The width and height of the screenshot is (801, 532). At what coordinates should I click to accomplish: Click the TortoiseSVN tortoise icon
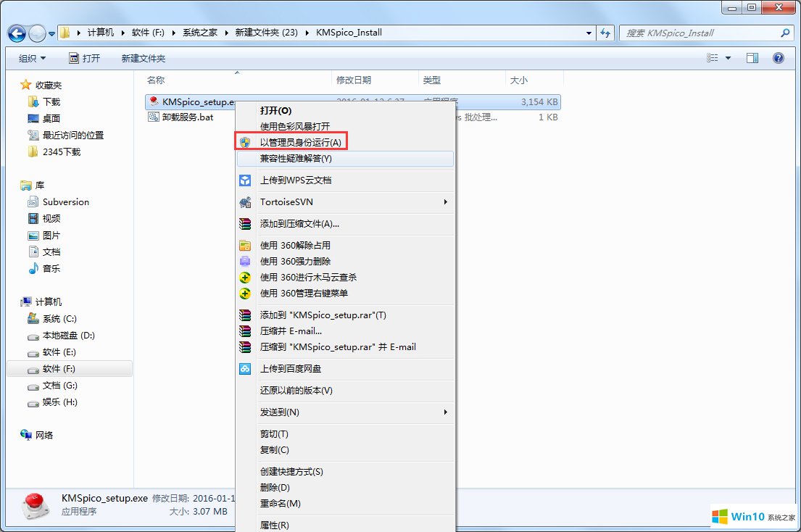coord(245,202)
